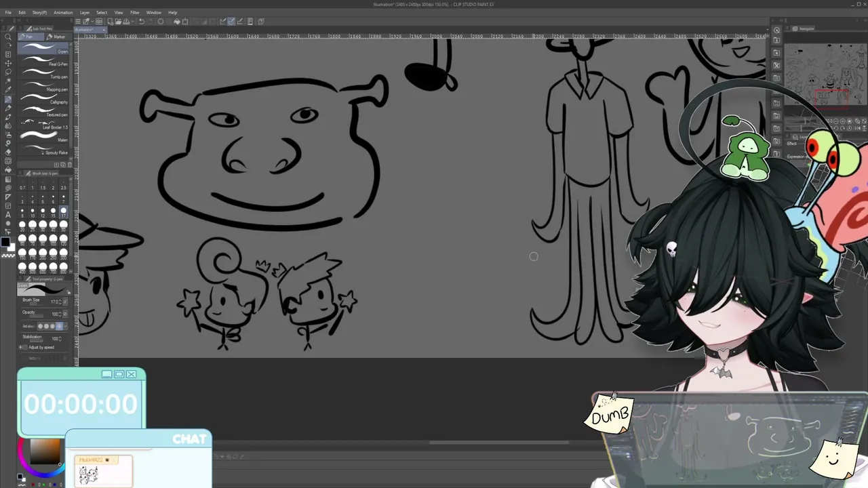Select the fourth anti-aliasing option circle

[x=60, y=326]
